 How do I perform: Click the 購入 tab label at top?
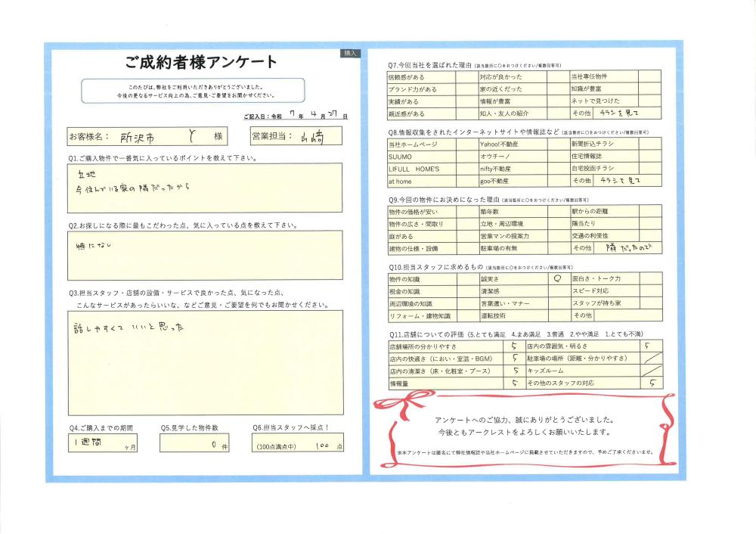[351, 54]
